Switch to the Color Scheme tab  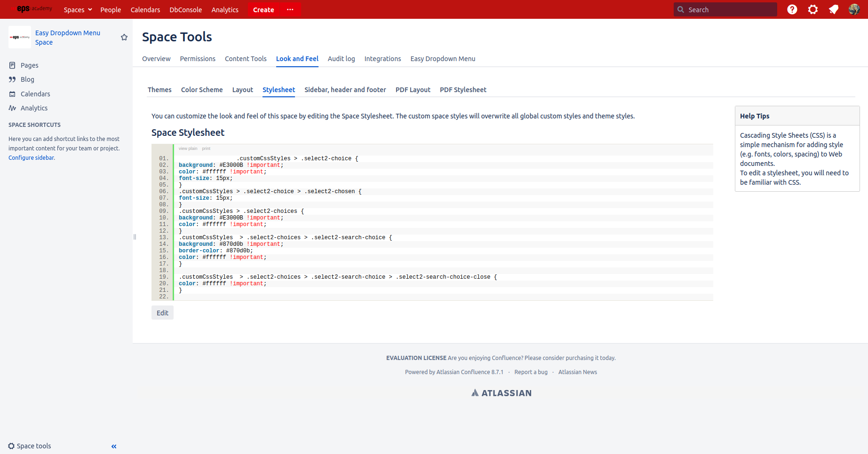pos(201,90)
